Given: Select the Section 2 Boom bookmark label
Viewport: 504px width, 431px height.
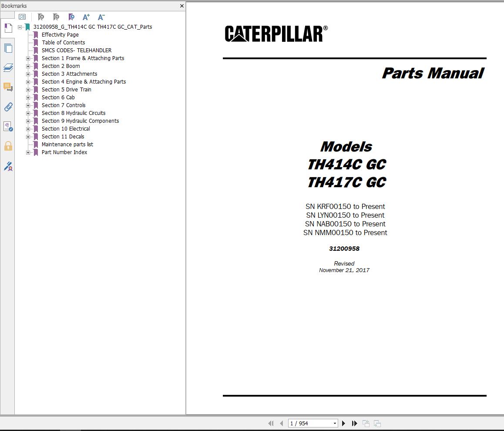Looking at the screenshot, I should point(61,66).
